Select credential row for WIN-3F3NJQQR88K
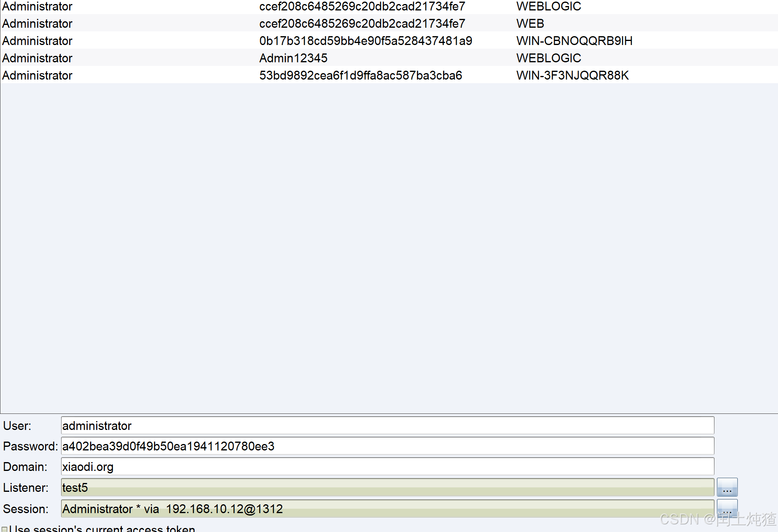This screenshot has height=532, width=778. coord(572,76)
